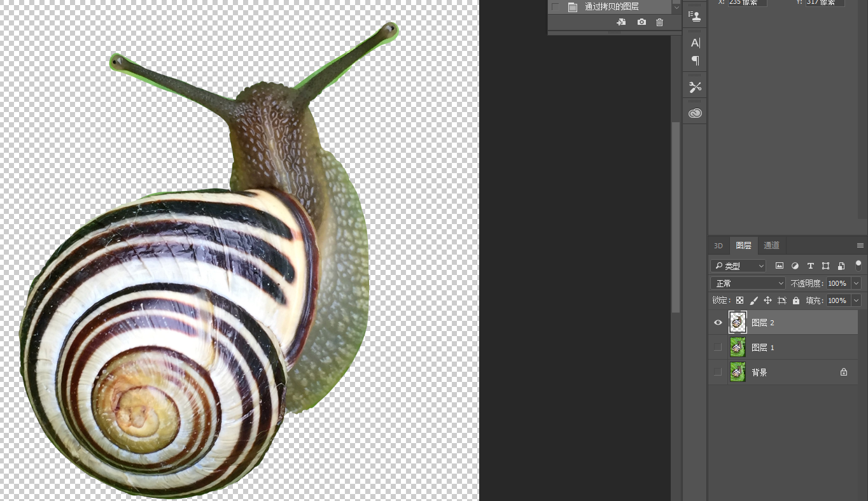Lock image pixels brush icon
The height and width of the screenshot is (501, 868).
[753, 300]
